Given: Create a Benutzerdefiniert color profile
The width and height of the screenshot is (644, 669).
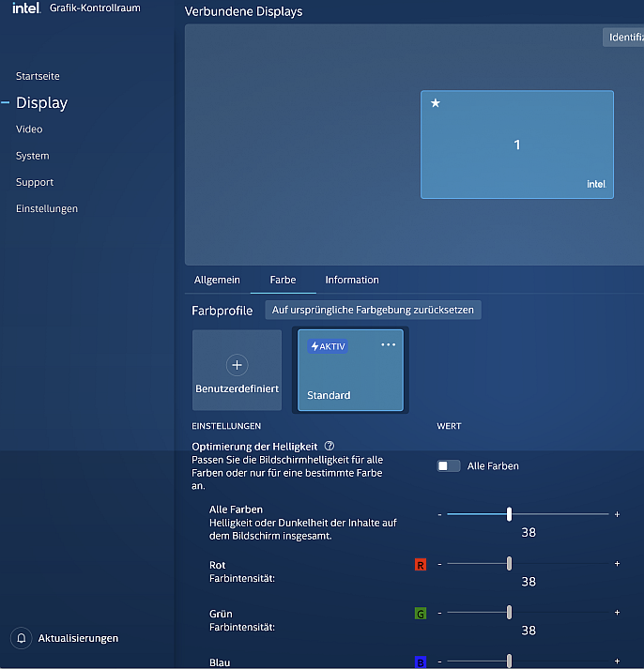Looking at the screenshot, I should [237, 370].
